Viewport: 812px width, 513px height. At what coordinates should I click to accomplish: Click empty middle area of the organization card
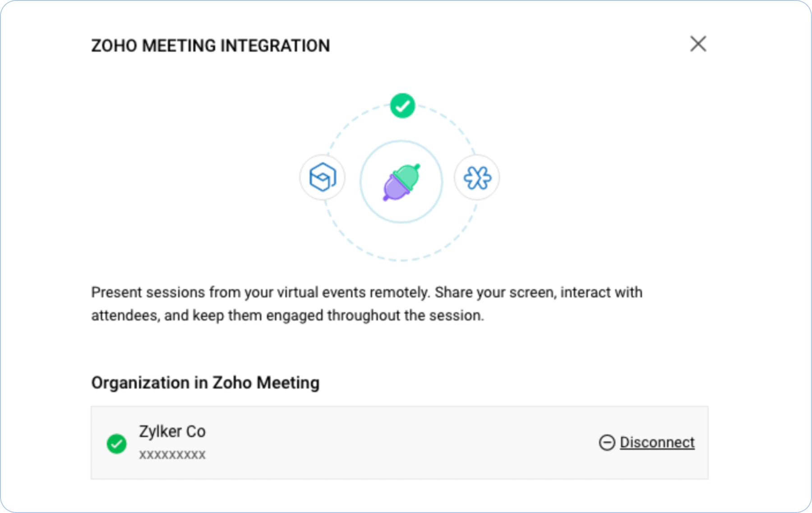point(397,443)
